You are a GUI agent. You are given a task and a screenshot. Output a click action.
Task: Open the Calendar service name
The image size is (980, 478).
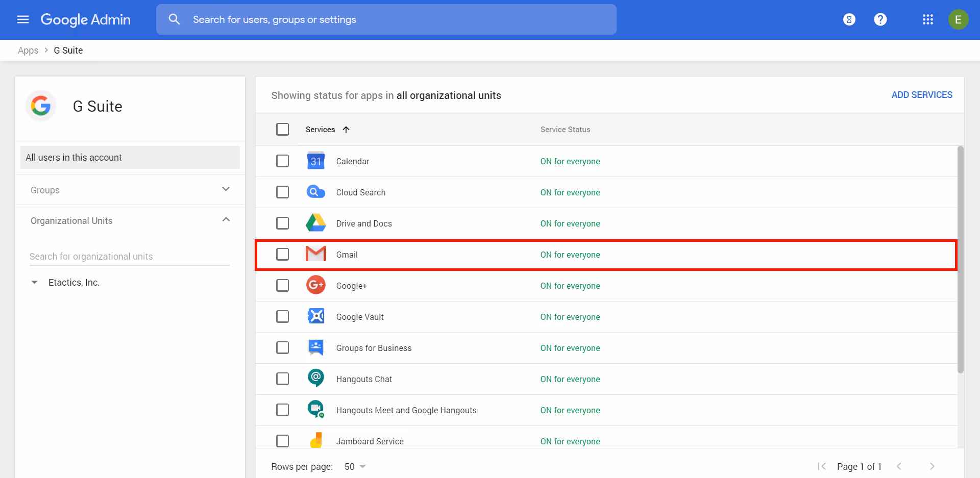click(x=353, y=161)
